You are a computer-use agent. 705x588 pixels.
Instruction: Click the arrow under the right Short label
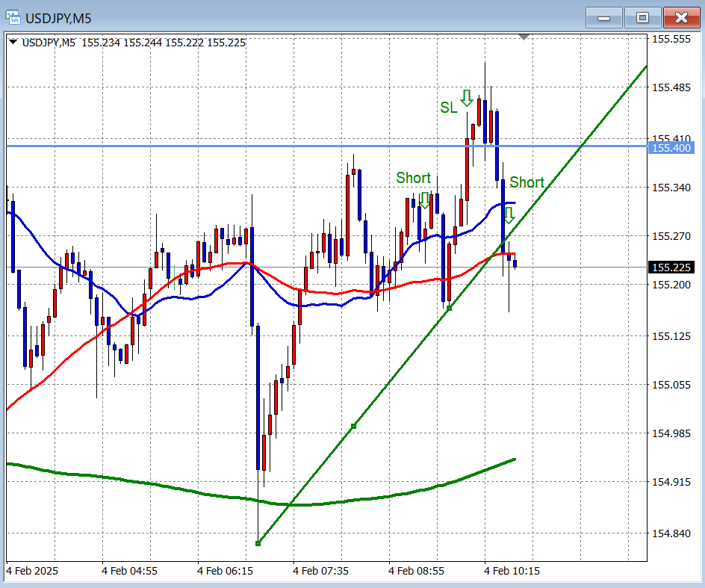pos(509,215)
